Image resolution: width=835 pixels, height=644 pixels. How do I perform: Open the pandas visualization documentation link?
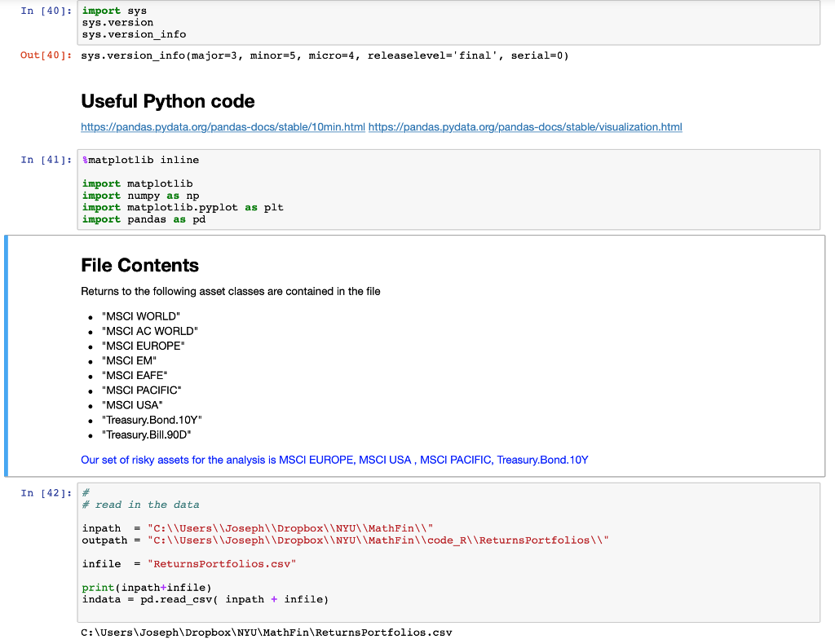coord(525,126)
